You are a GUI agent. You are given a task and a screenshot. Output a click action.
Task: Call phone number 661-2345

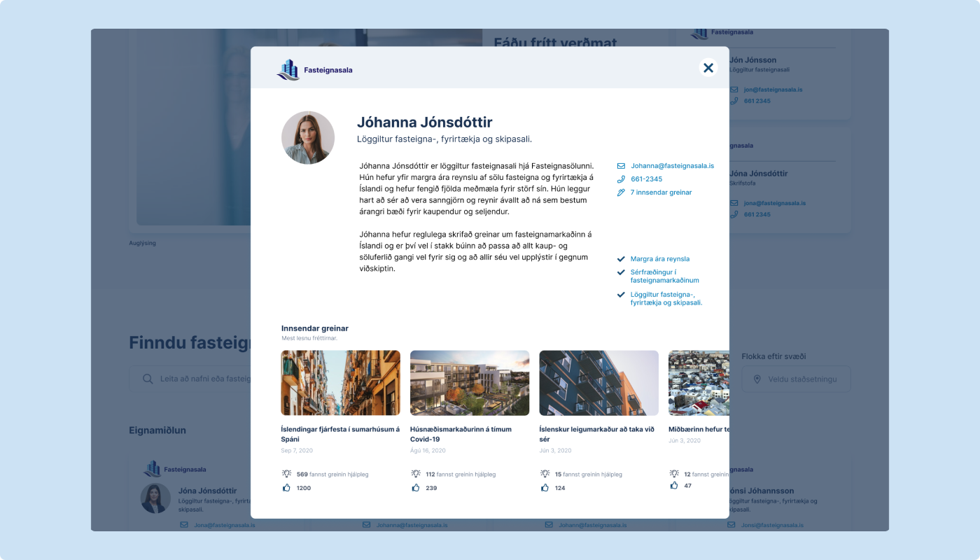646,179
